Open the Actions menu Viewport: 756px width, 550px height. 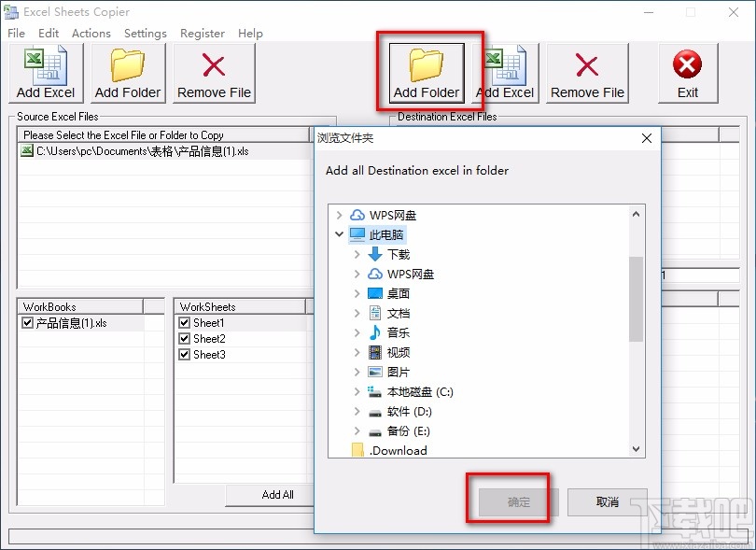pos(91,33)
